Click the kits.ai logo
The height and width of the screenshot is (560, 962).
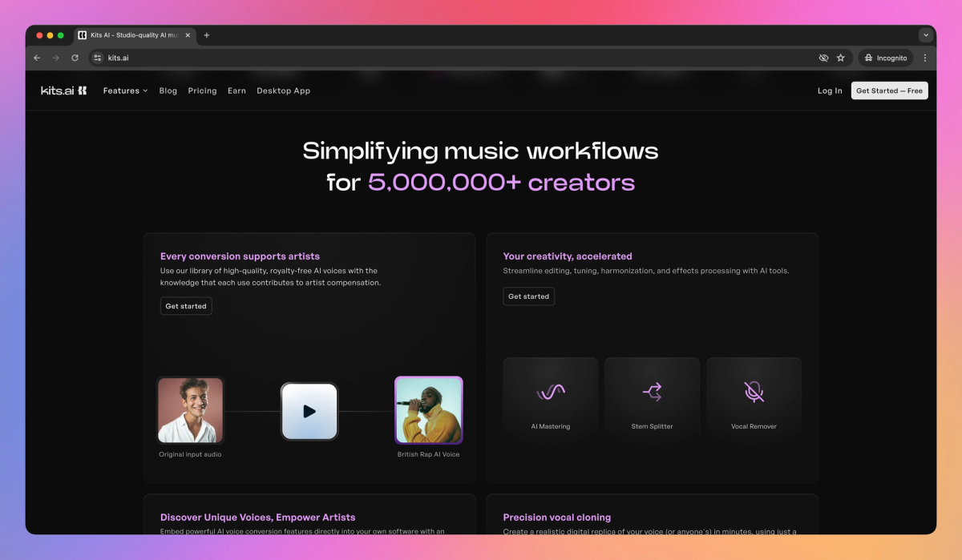coord(64,91)
